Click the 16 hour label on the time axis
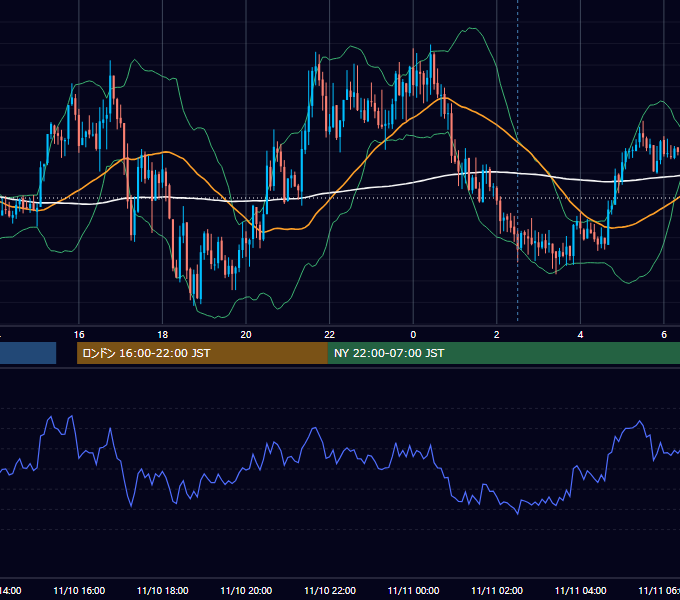This screenshot has height=600, width=680. [x=79, y=335]
